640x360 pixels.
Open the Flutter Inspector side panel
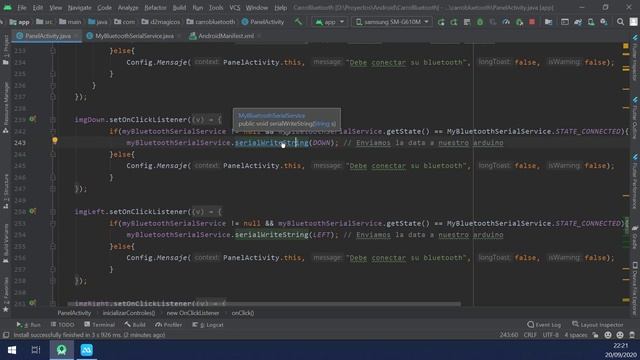point(635,58)
